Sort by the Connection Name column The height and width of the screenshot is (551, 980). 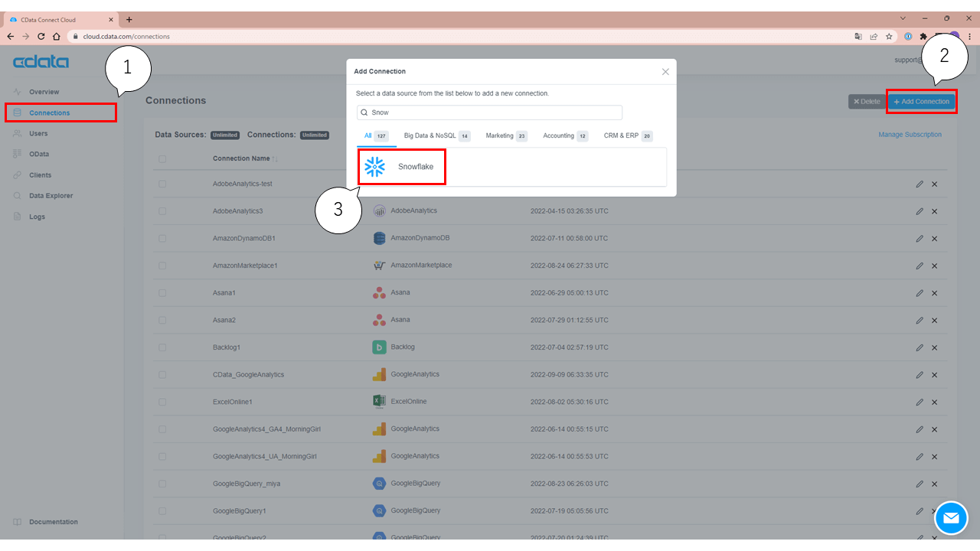(245, 158)
